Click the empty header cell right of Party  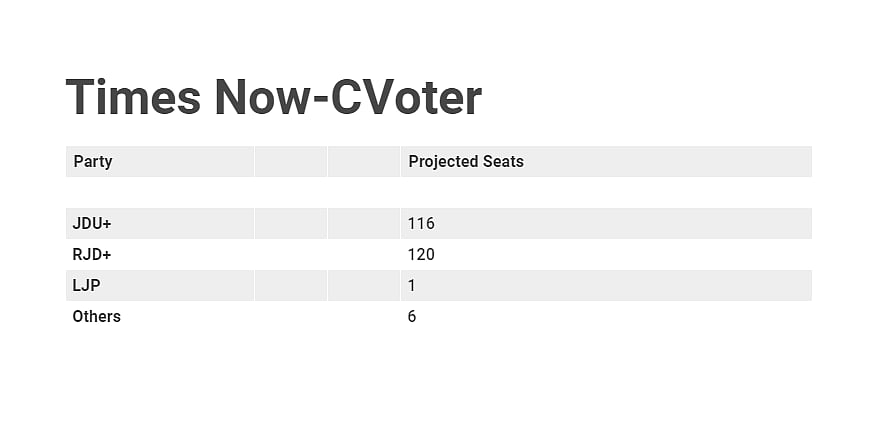coord(291,161)
